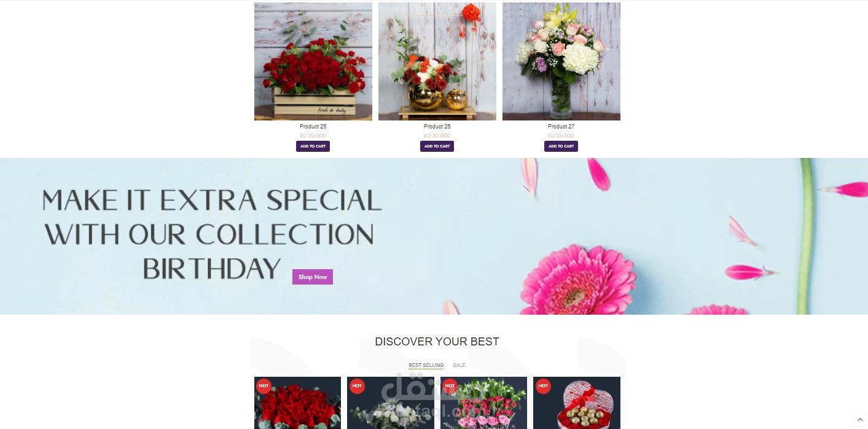Switch to the Sale tab
Screen dimensions: 868x429
coord(459,365)
